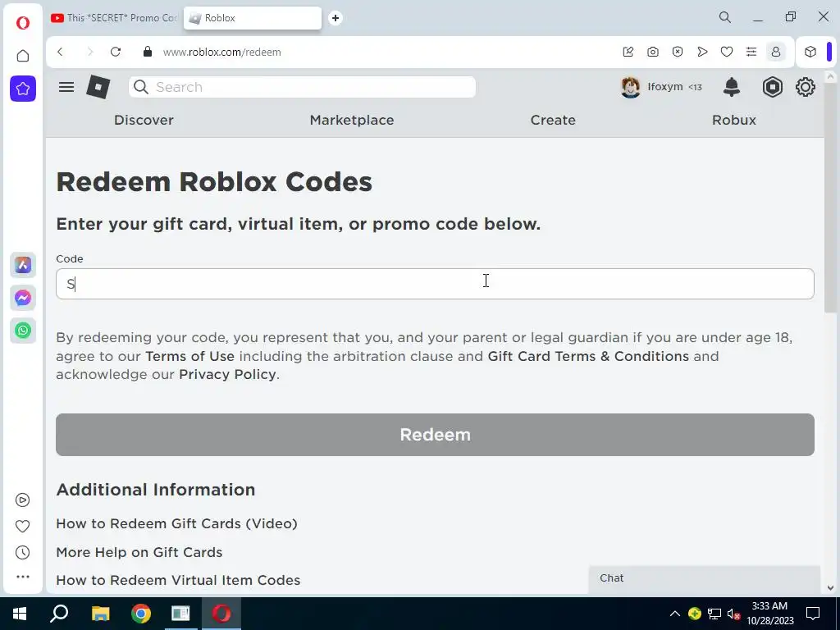Open the Create menu

tap(553, 120)
